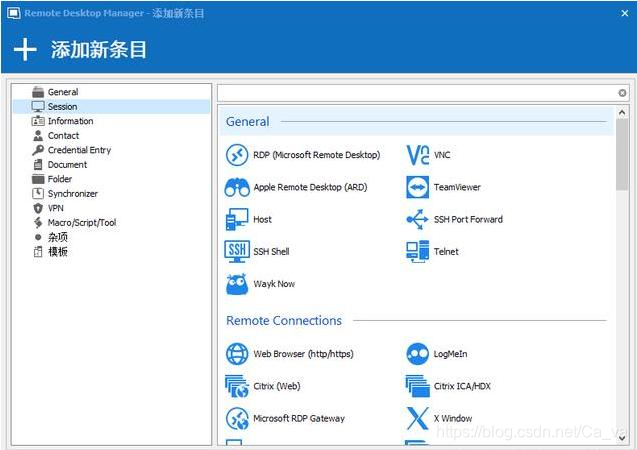Image resolution: width=637 pixels, height=450 pixels.
Task: Click the 'SSH Shell' label
Action: 271,251
